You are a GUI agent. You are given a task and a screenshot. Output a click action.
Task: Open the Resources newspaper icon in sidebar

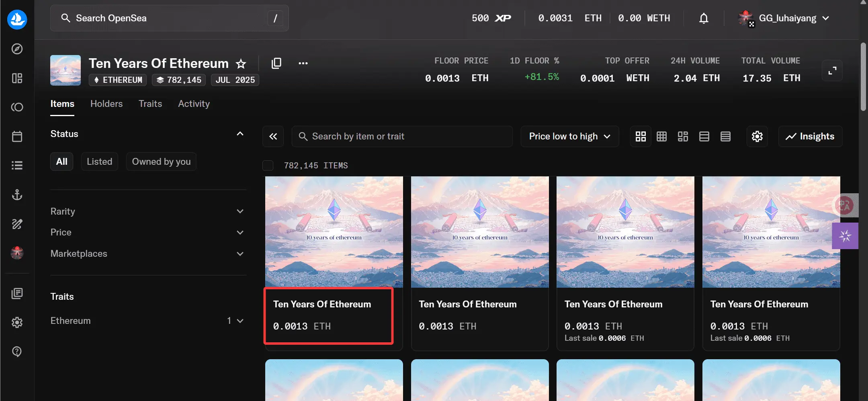pyautogui.click(x=17, y=293)
